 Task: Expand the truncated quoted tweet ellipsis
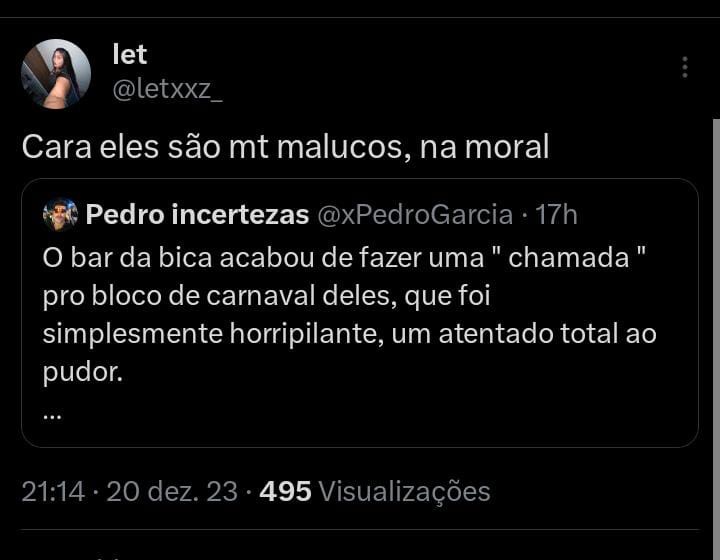[x=53, y=412]
